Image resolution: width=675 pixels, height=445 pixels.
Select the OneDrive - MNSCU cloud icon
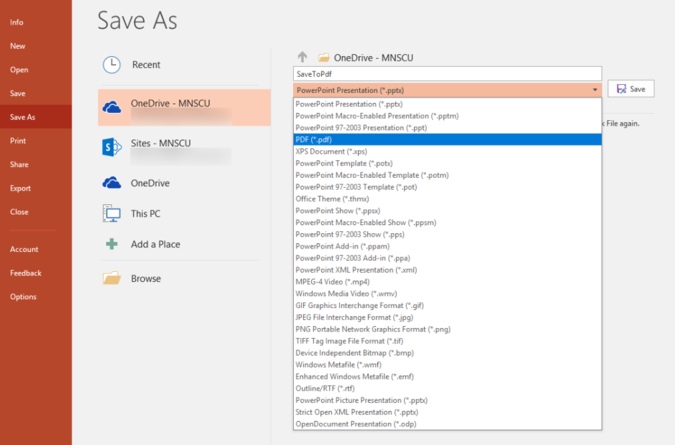tap(112, 106)
